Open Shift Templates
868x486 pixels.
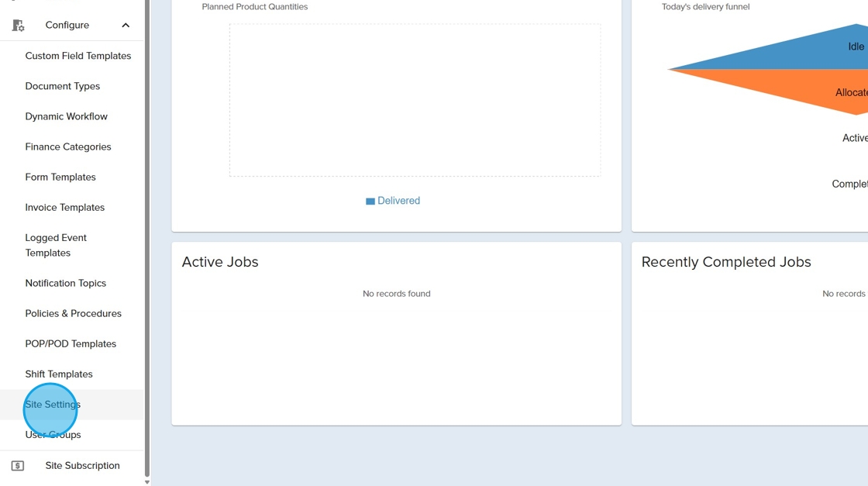click(59, 374)
